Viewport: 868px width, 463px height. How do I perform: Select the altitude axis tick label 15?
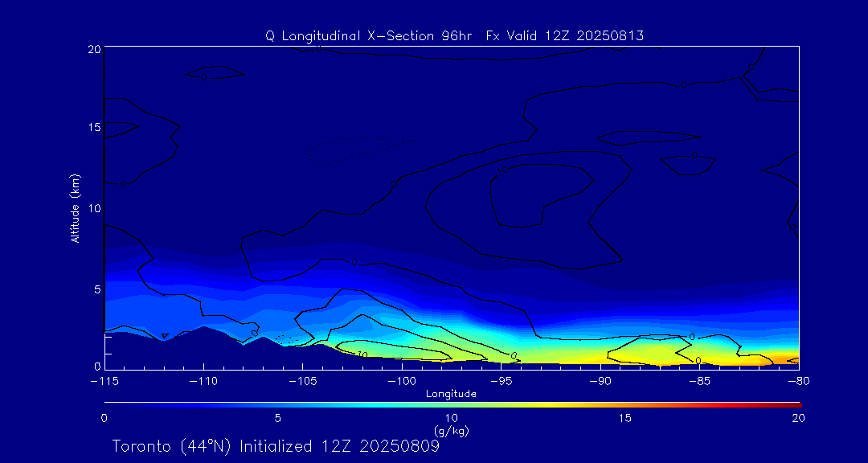[x=94, y=127]
